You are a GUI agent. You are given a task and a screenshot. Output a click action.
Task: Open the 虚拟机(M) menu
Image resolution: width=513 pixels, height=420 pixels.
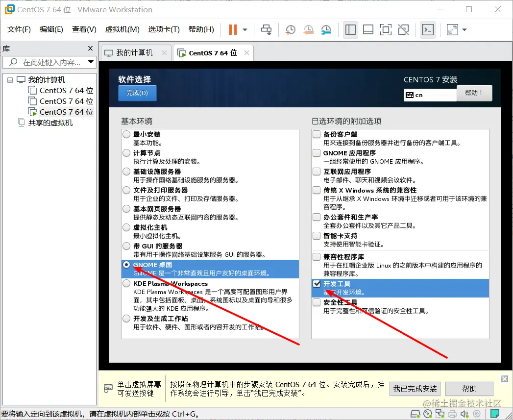point(122,29)
